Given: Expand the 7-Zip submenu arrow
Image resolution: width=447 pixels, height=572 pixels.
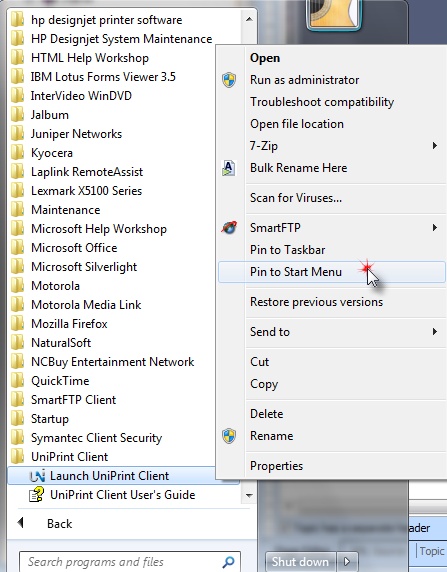Looking at the screenshot, I should pos(435,146).
